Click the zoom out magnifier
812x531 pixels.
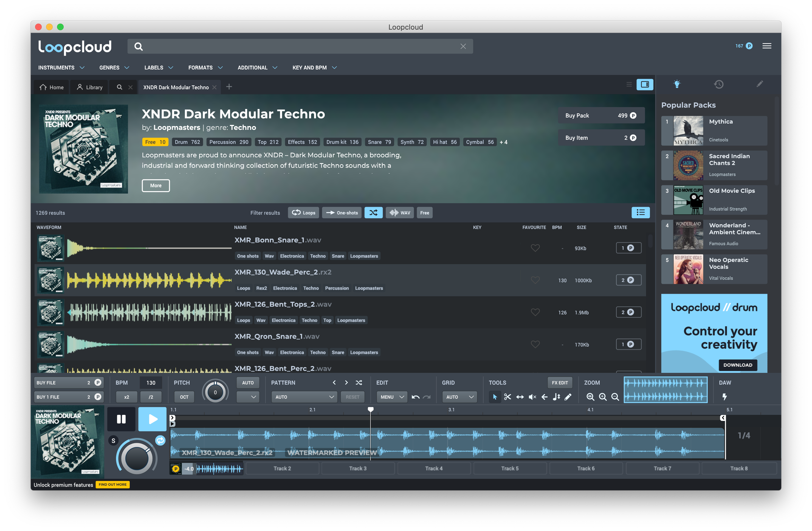(x=615, y=397)
